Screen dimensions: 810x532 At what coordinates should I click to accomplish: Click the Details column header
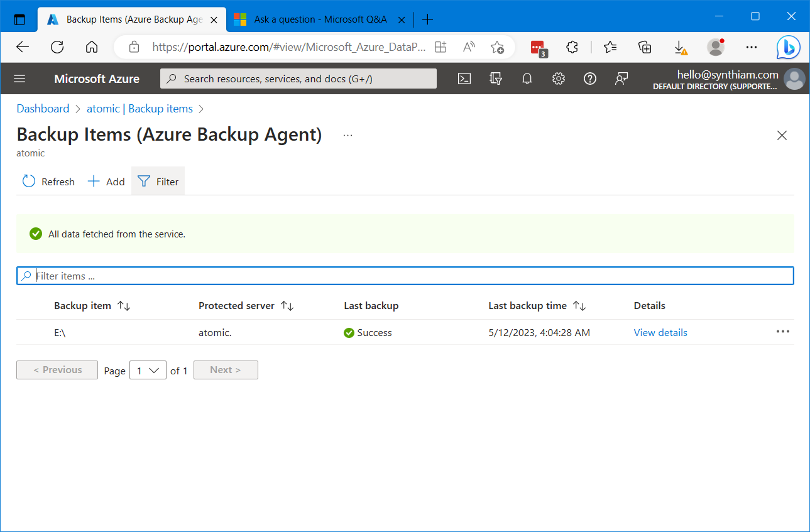point(649,306)
